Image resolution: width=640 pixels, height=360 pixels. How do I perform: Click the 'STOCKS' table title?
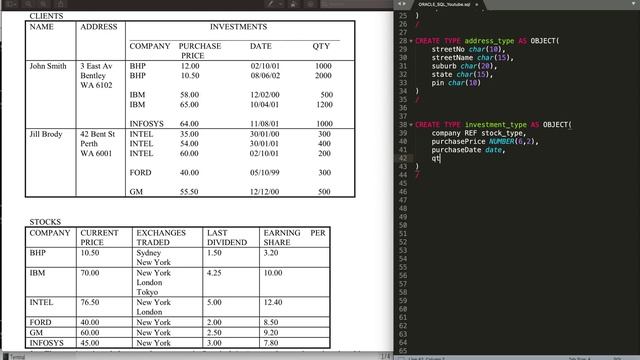click(x=45, y=222)
